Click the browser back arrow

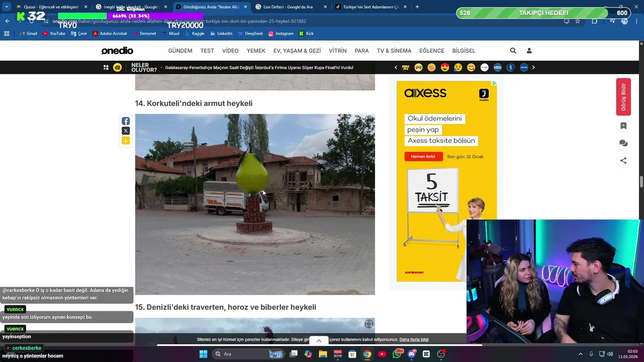click(7, 21)
